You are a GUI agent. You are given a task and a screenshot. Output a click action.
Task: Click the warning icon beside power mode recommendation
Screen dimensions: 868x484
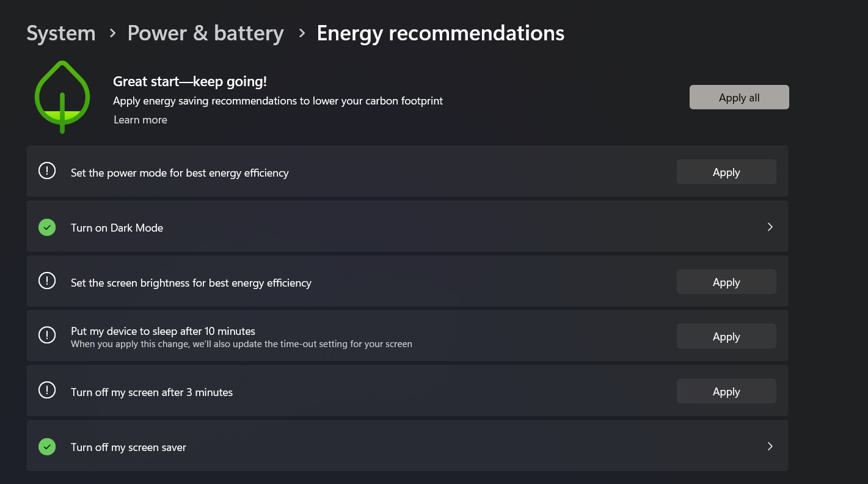pos(47,171)
